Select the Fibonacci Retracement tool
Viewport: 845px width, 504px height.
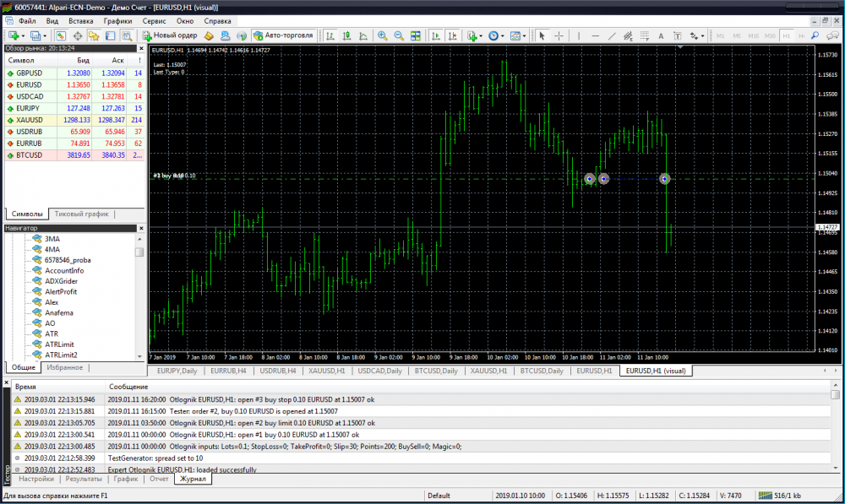(x=645, y=35)
